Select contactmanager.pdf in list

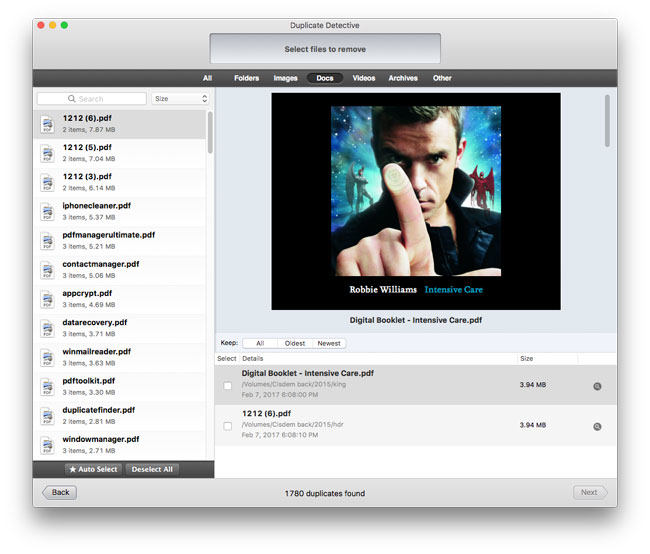pyautogui.click(x=119, y=270)
